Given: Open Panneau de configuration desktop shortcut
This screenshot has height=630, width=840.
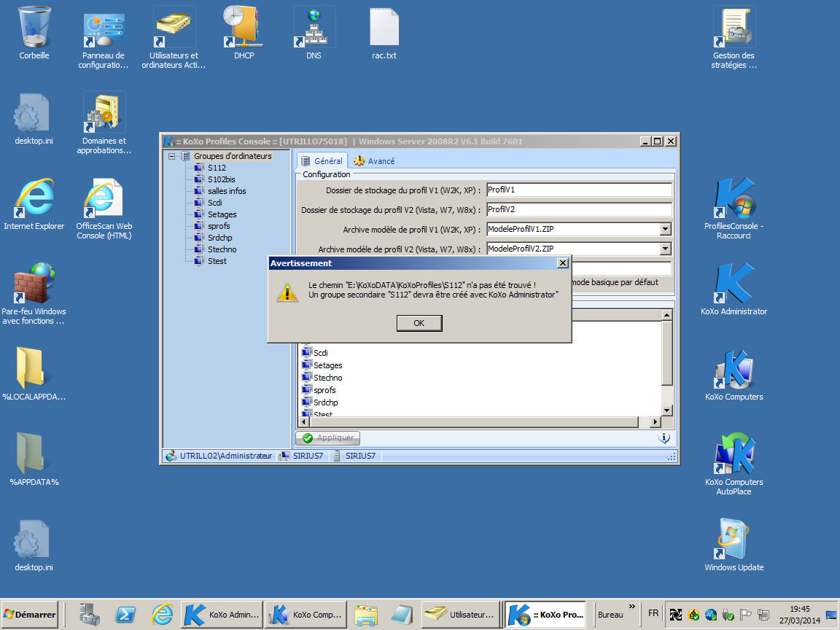Looking at the screenshot, I should 104,37.
